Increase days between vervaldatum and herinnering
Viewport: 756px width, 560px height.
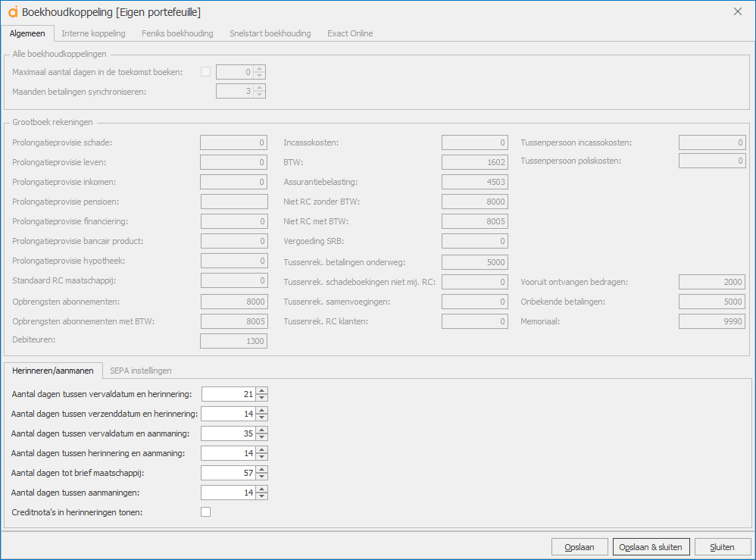tap(262, 391)
